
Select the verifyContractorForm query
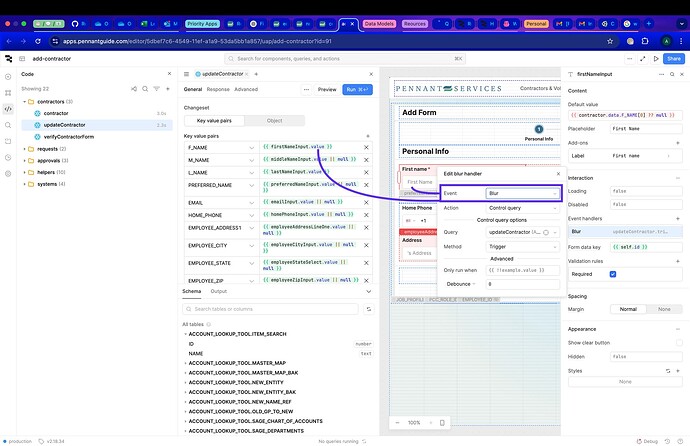coord(69,137)
